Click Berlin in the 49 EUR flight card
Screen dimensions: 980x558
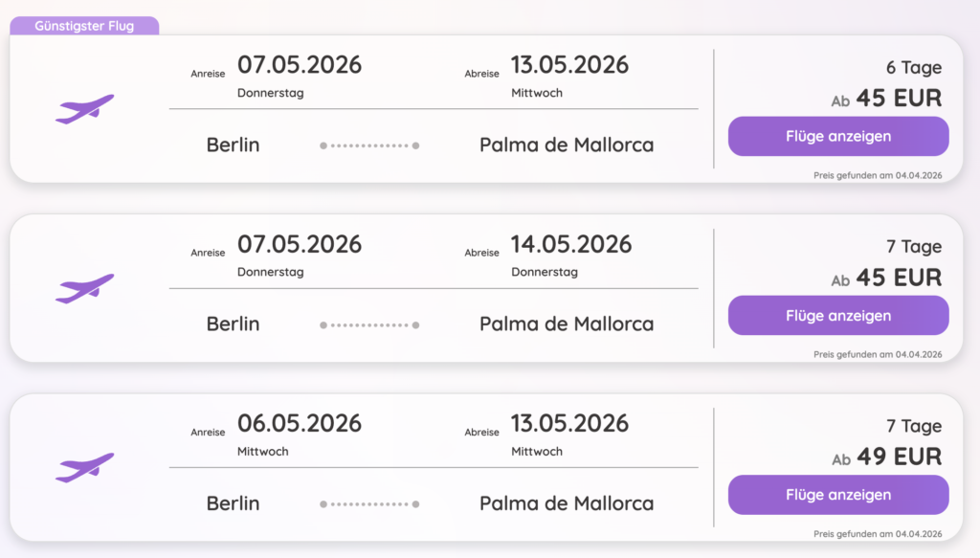pyautogui.click(x=233, y=503)
